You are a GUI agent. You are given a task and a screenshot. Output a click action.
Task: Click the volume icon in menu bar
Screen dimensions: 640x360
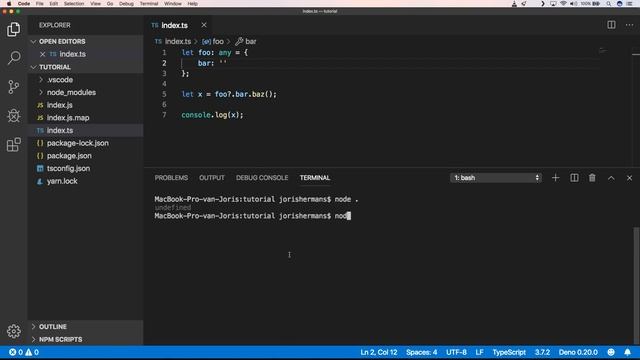573,3
